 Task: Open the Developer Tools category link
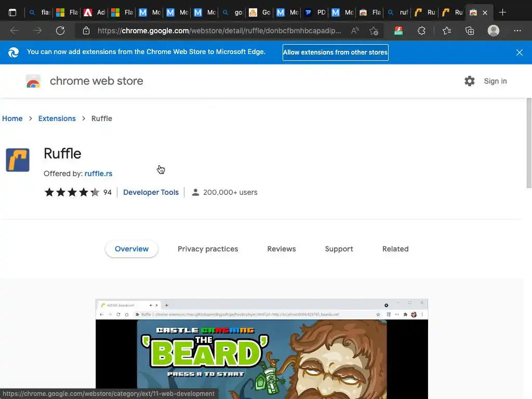[x=151, y=192]
